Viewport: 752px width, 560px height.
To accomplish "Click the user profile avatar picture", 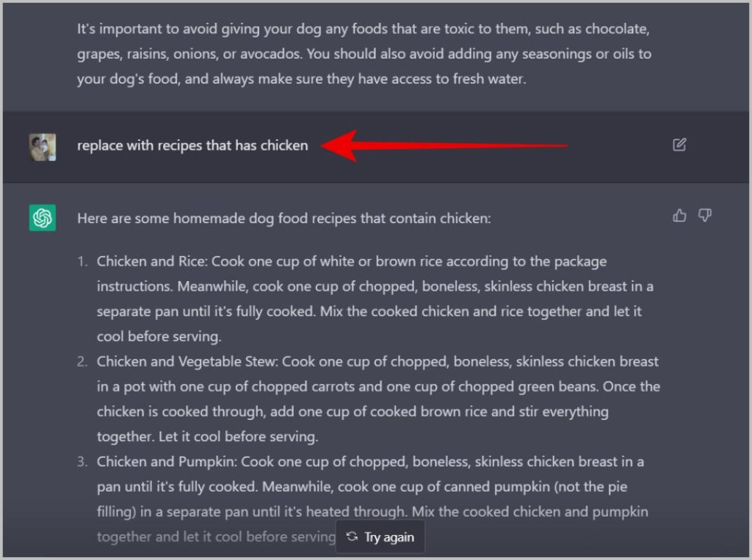I will 42,147.
